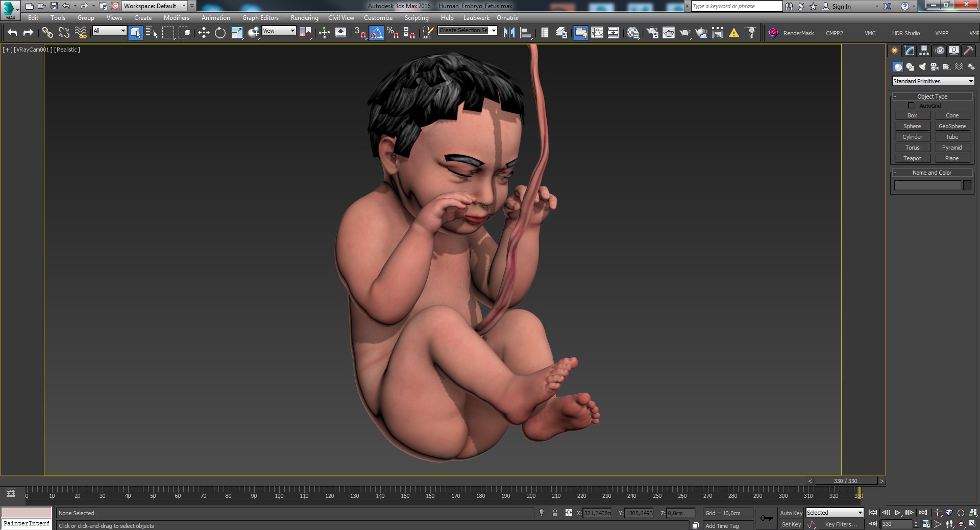The height and width of the screenshot is (530, 980).
Task: Click the RenderMask toolbar button
Action: (791, 33)
